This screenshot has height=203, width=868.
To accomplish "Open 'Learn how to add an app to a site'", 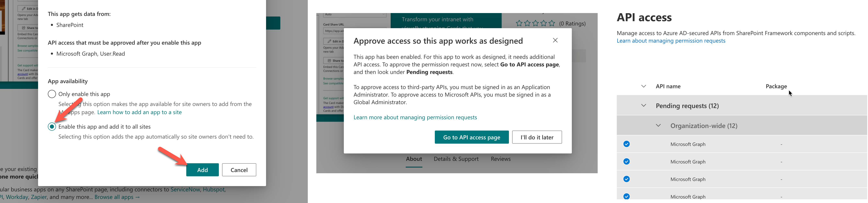I will (x=139, y=112).
